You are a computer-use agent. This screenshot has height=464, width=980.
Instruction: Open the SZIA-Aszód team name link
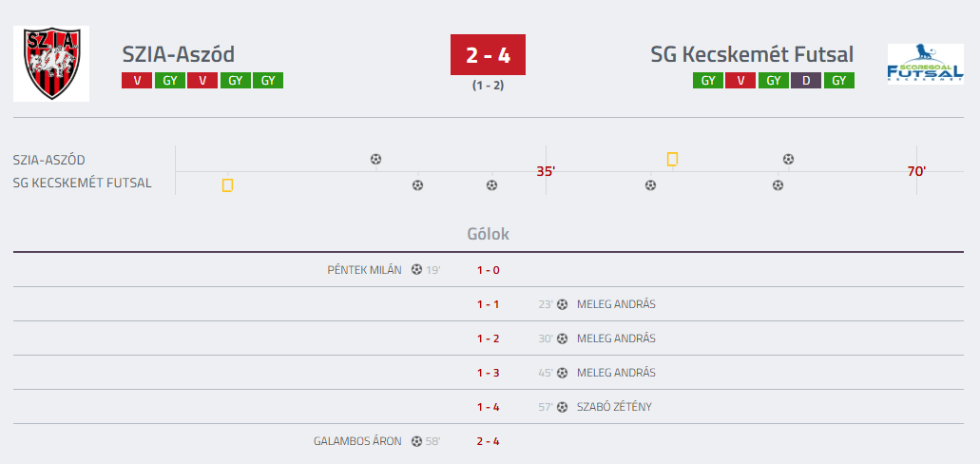coord(179,54)
